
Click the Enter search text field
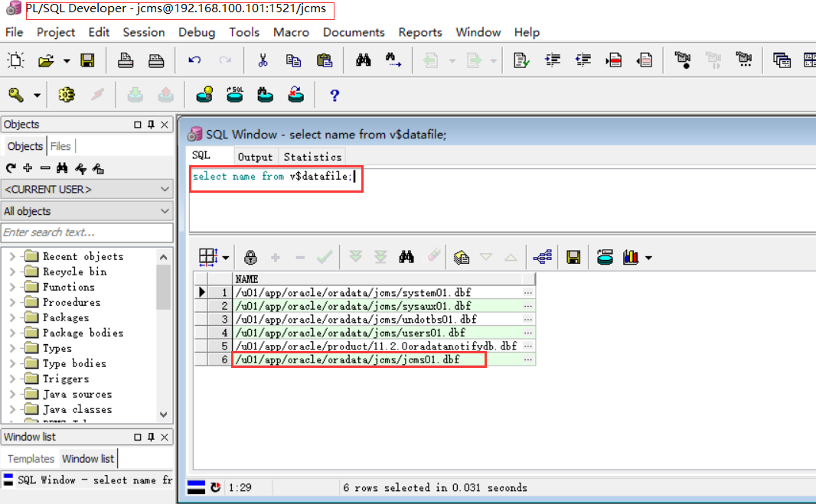[x=87, y=232]
